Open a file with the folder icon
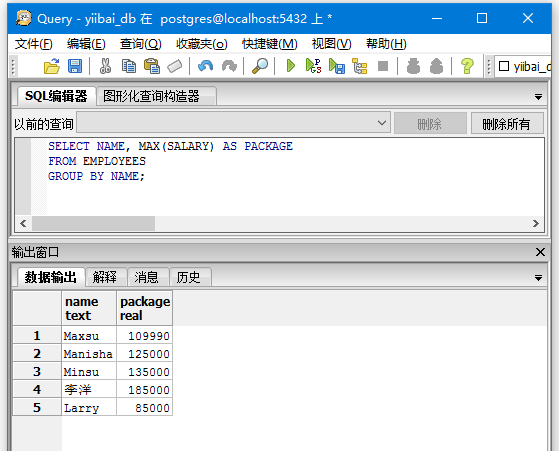Viewport: 559px width, 451px height. point(52,66)
